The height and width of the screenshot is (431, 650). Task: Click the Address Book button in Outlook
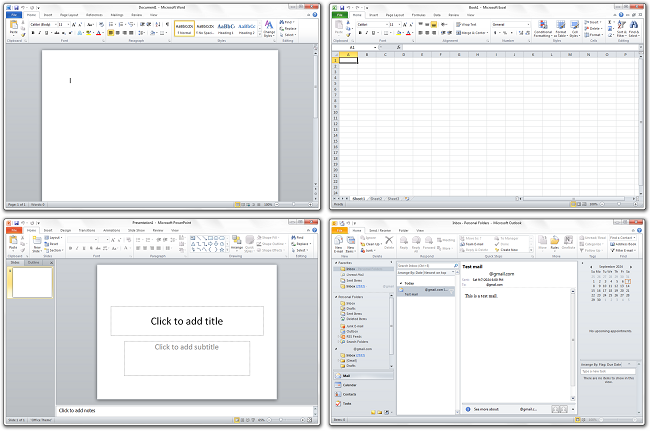pyautogui.click(x=623, y=244)
